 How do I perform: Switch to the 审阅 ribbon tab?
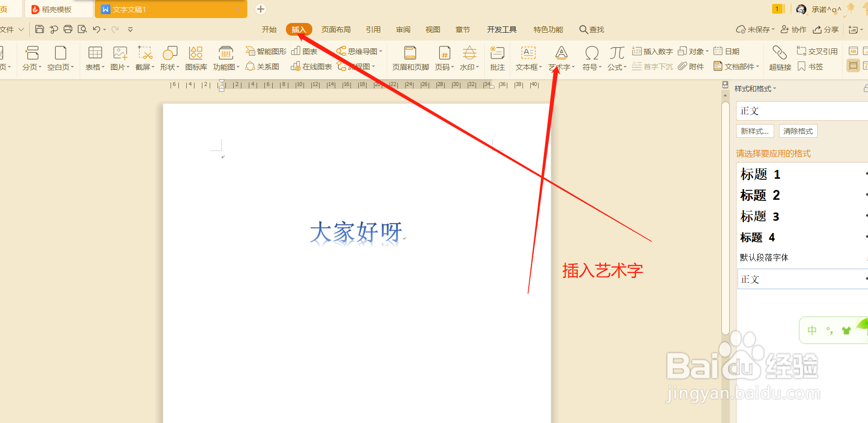tap(403, 29)
